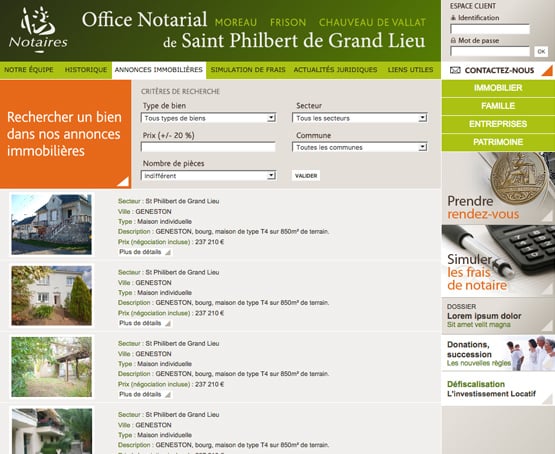Click the MOREAU name in header
The width and height of the screenshot is (555, 454).
pos(236,23)
